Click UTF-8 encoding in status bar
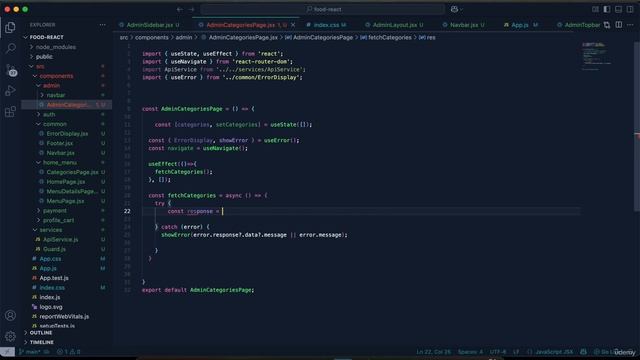This screenshot has height=360, width=640. [498, 351]
